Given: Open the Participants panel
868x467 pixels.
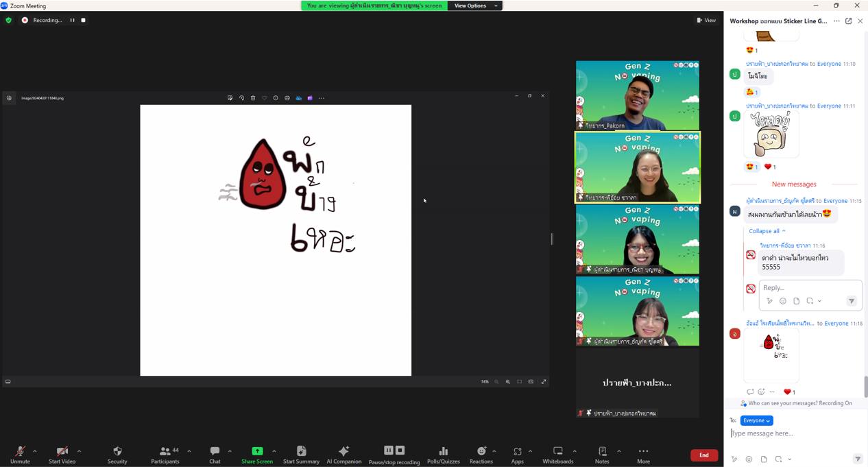Looking at the screenshot, I should point(165,454).
